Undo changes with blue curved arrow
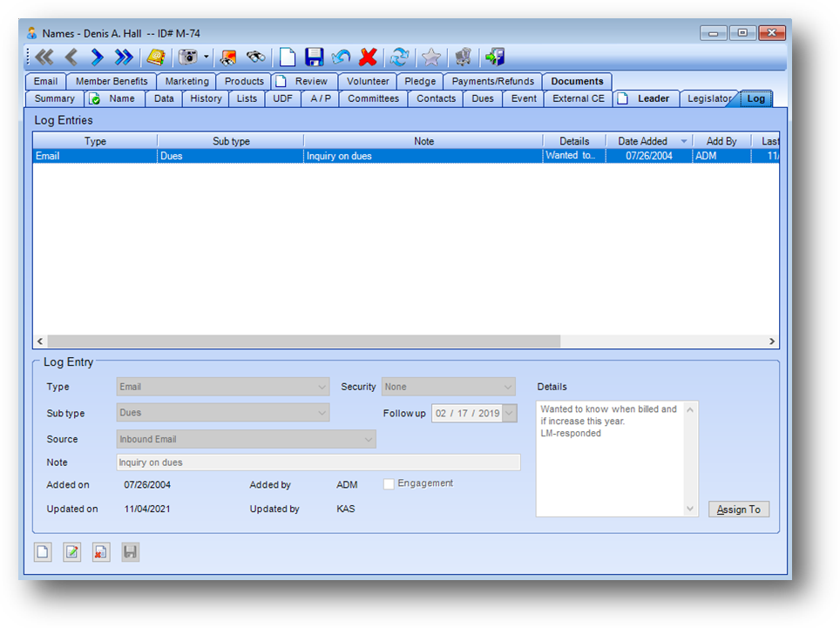The height and width of the screenshot is (628, 840). pos(341,57)
